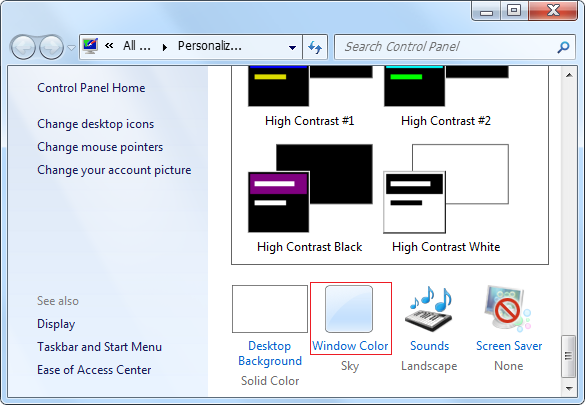Click the Sounds link text
This screenshot has height=405, width=585.
coord(429,346)
